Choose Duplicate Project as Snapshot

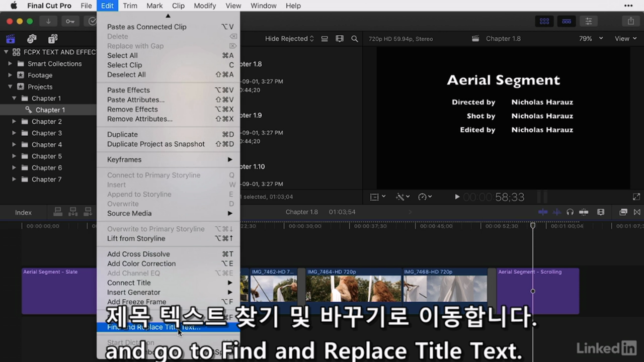pyautogui.click(x=168, y=144)
